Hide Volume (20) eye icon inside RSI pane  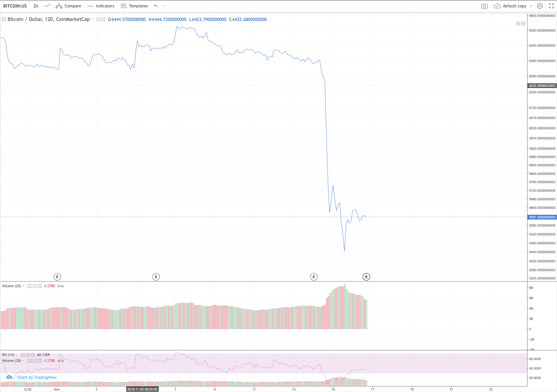point(30,361)
